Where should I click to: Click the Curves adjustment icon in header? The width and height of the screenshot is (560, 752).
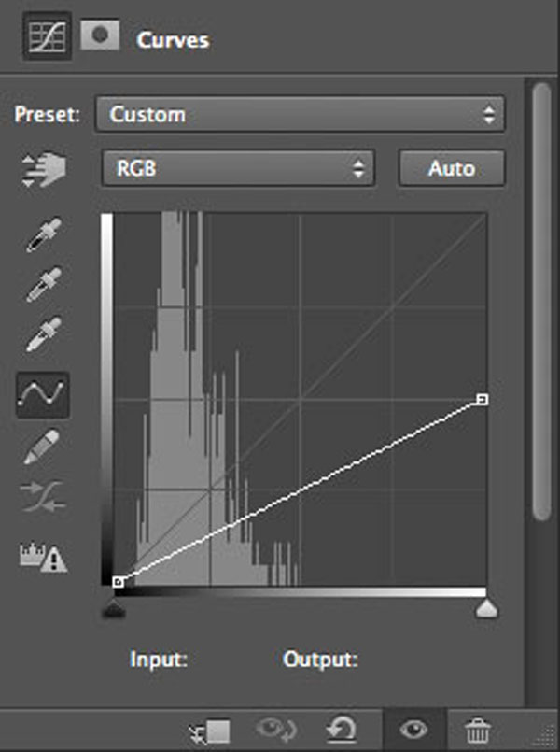[x=47, y=38]
